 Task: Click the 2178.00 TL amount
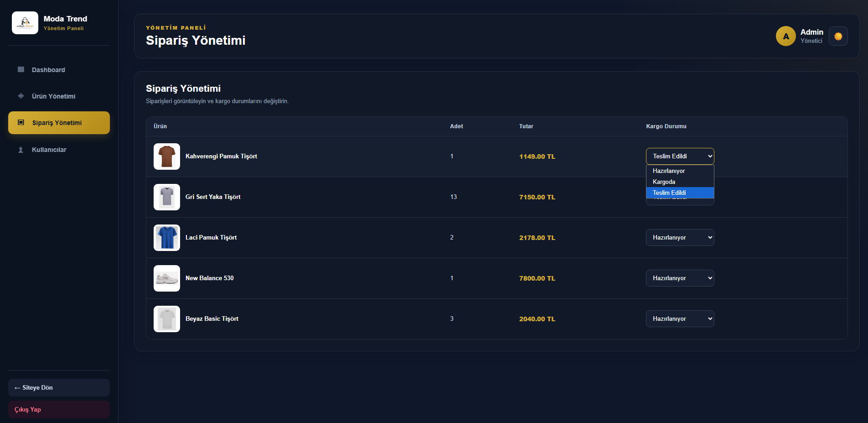coord(537,238)
